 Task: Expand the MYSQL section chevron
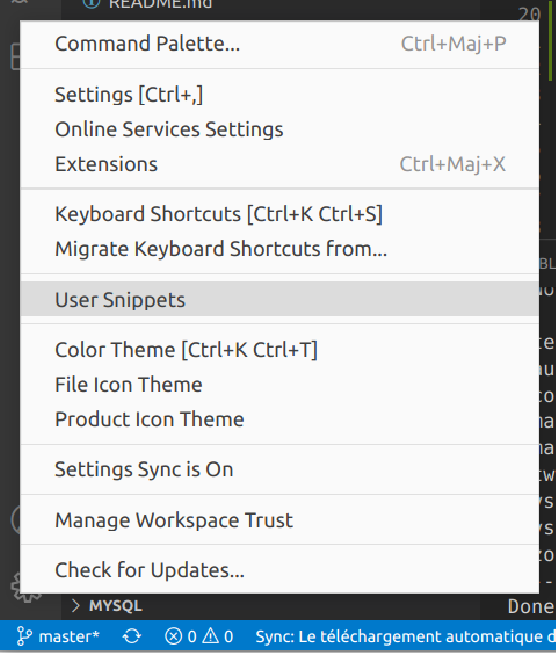(75, 606)
